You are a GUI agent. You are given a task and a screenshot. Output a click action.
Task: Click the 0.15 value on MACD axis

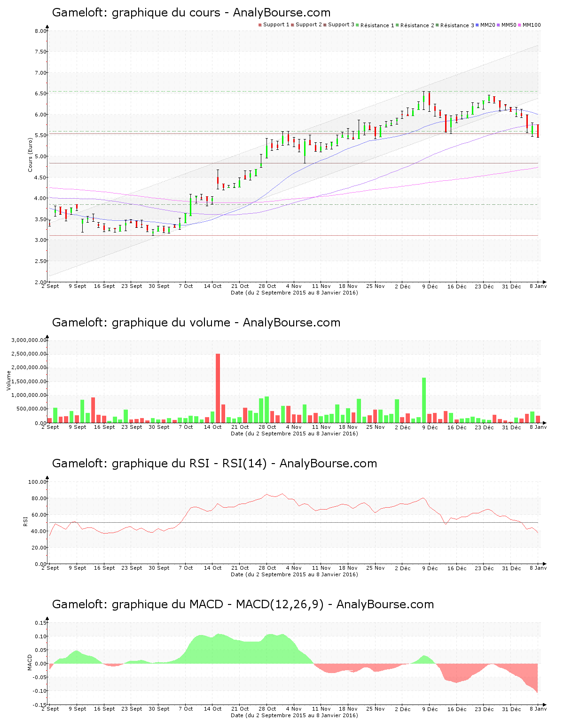[41, 623]
